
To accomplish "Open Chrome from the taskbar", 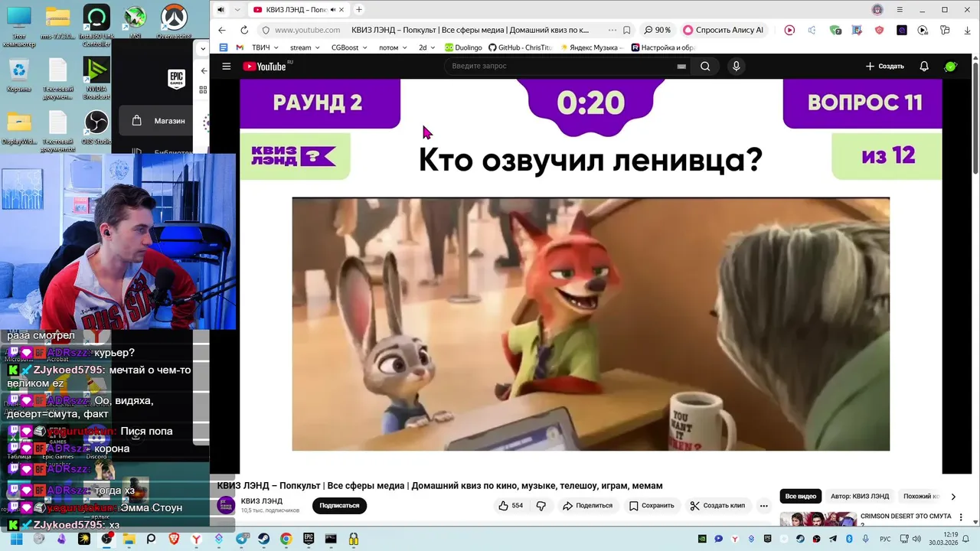I will click(x=286, y=539).
